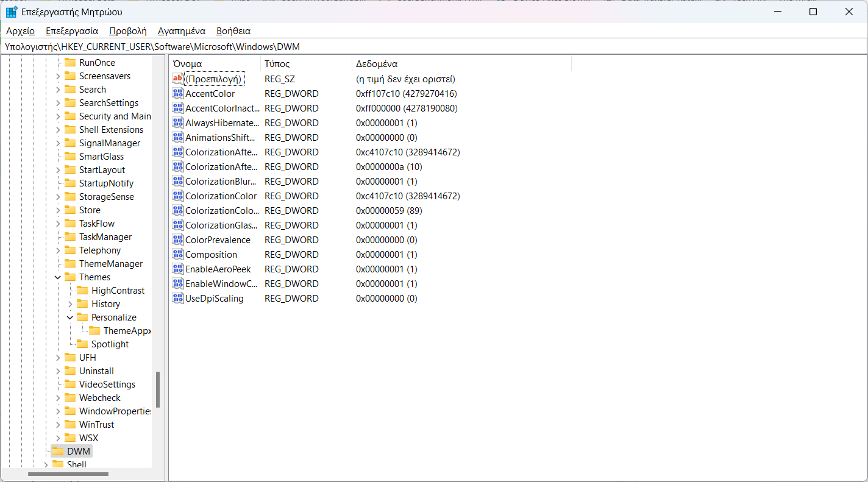
Task: Click the Personalize folder icon
Action: tap(82, 317)
